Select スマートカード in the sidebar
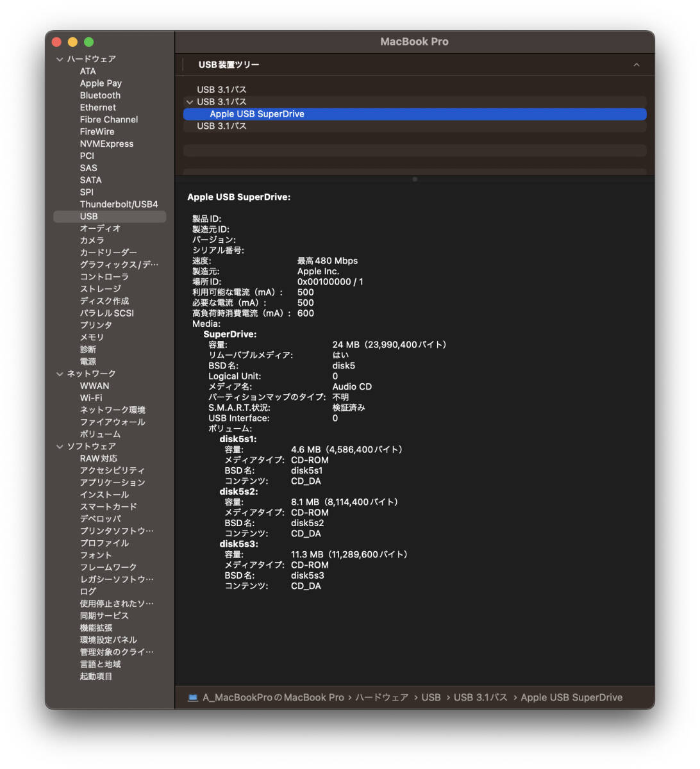Viewport: 700px width, 769px height. tap(108, 507)
